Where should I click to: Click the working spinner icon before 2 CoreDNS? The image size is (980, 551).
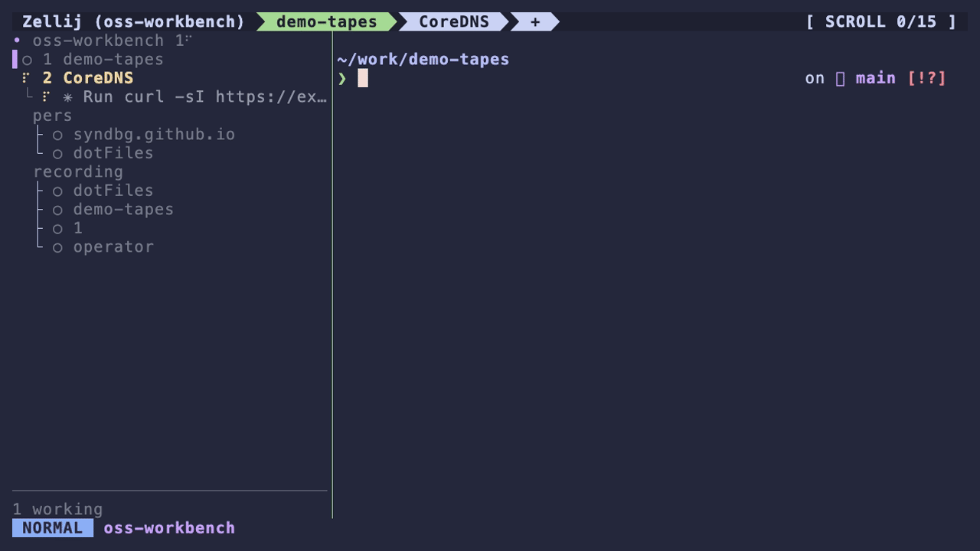[x=26, y=77]
